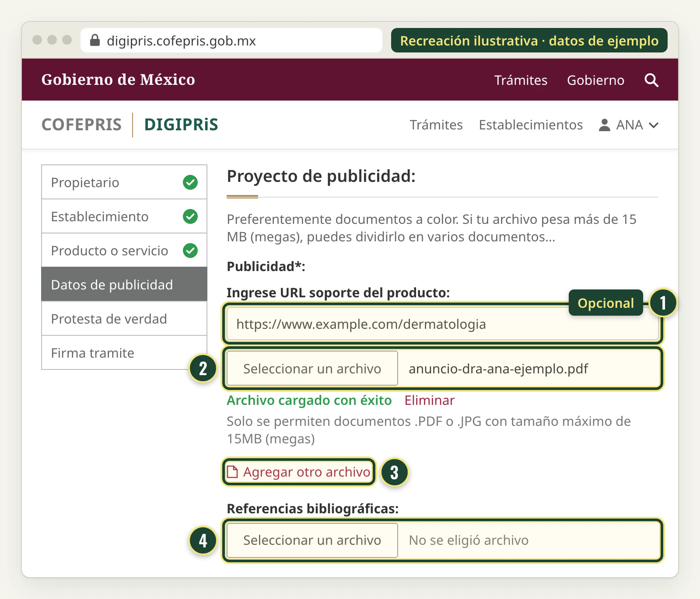Viewport: 700px width, 599px height.
Task: Click Agregar otro archivo link
Action: 299,472
